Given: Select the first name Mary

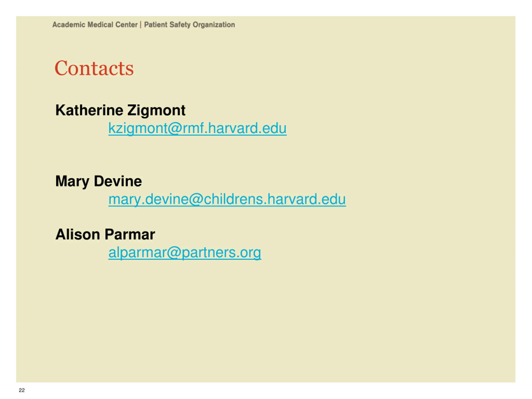Looking at the screenshot, I should click(x=72, y=182).
